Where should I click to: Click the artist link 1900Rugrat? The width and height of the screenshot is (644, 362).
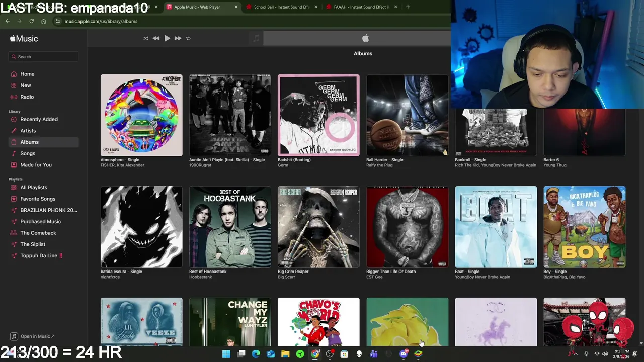pyautogui.click(x=200, y=165)
